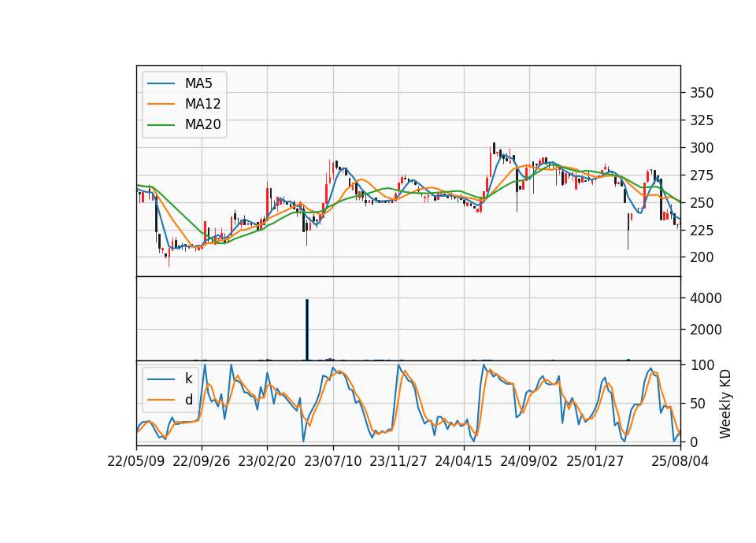The width and height of the screenshot is (756, 543).
Task: Click the 25/08/04 date label
Action: pyautogui.click(x=680, y=462)
